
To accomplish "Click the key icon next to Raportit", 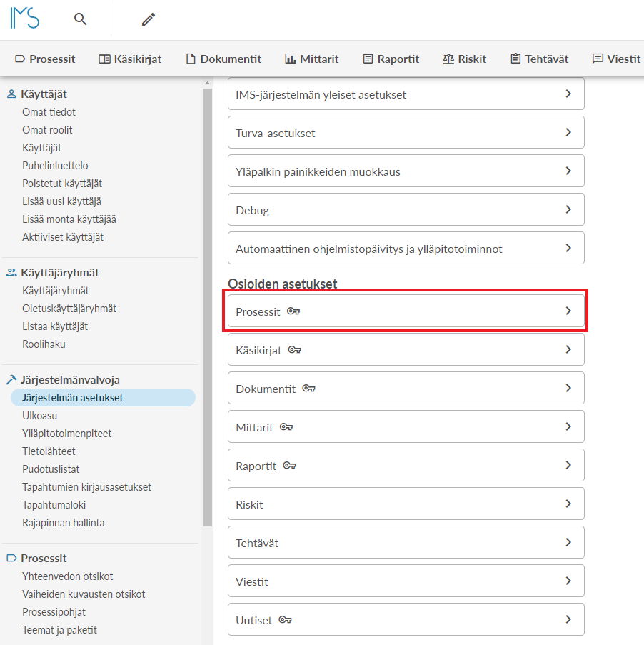I will (x=289, y=466).
